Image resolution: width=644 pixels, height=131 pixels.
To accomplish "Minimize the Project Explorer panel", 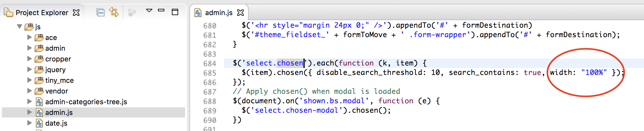I will coord(161,11).
